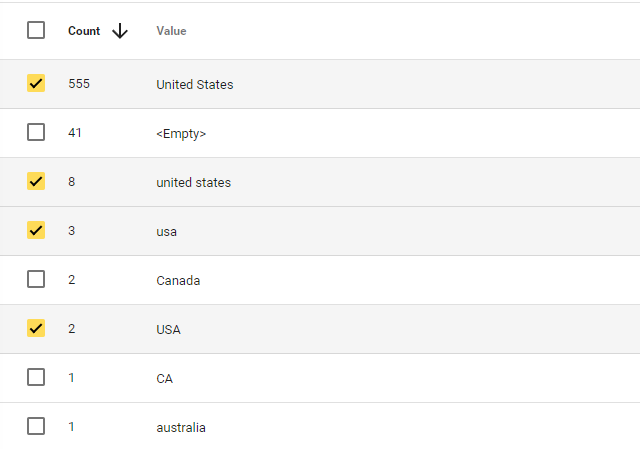Check the Canada row checkbox
This screenshot has height=449, width=640.
point(36,279)
